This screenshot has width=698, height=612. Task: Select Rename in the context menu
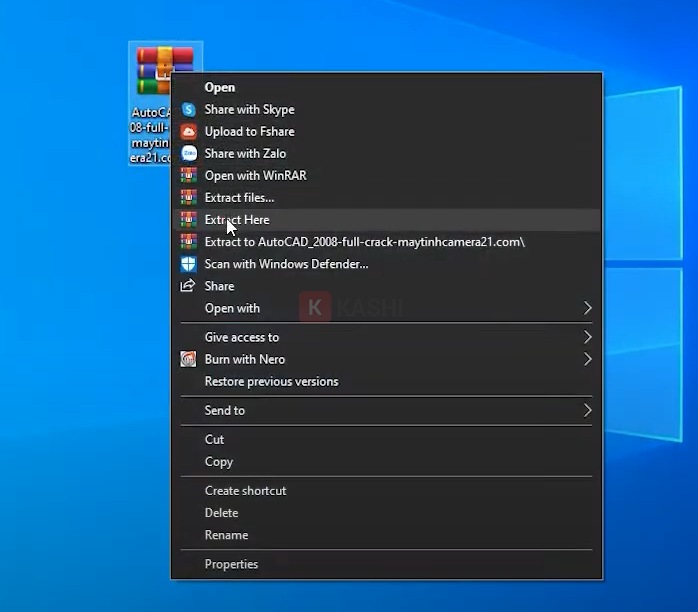(386, 535)
